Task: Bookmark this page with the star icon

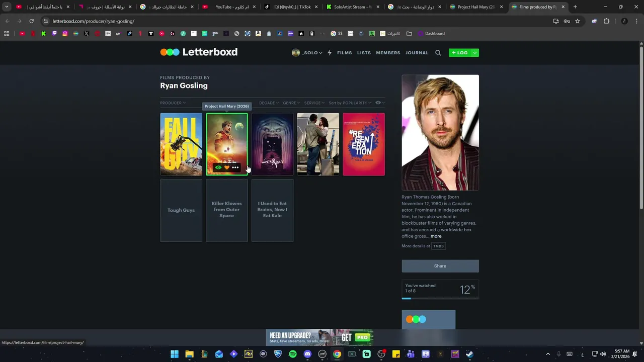Action: (578, 21)
